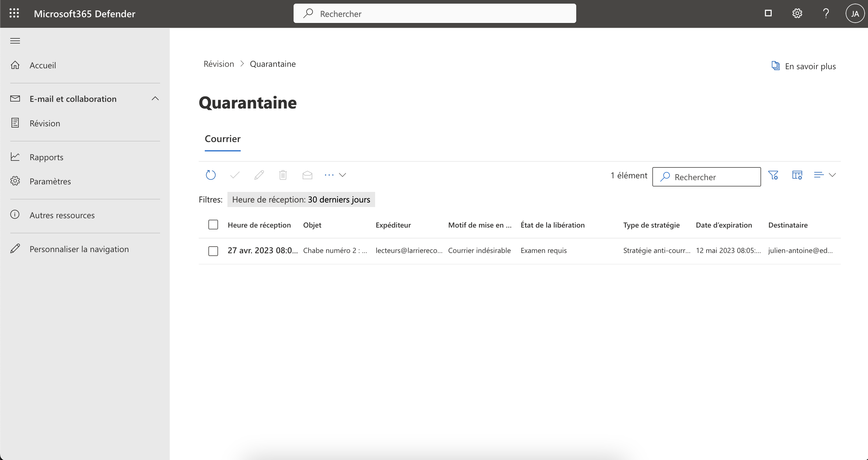Click the Microsoft365 Defender title

coord(85,14)
